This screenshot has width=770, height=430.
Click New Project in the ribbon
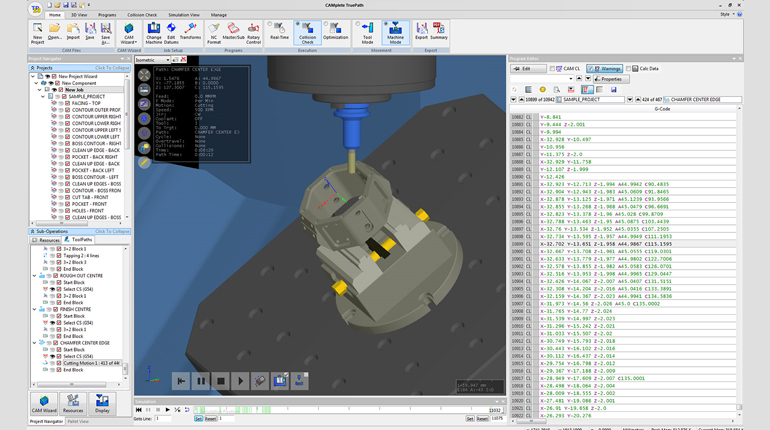click(37, 33)
